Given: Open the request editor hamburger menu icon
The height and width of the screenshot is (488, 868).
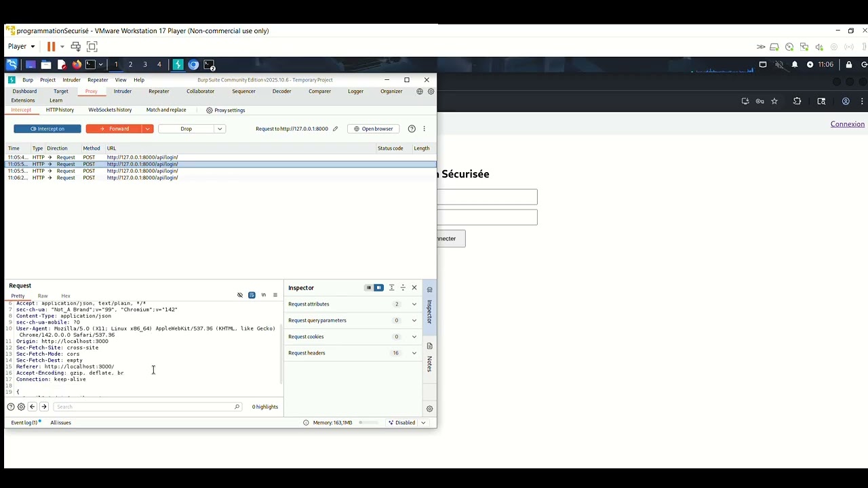Looking at the screenshot, I should pos(275,296).
